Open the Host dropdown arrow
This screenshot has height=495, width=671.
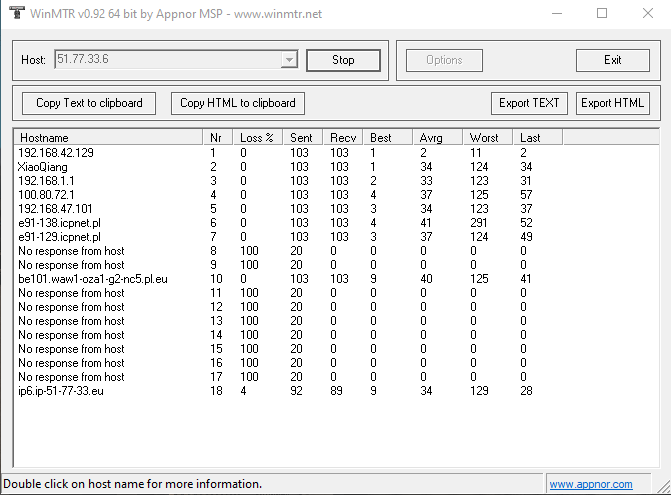(x=289, y=60)
